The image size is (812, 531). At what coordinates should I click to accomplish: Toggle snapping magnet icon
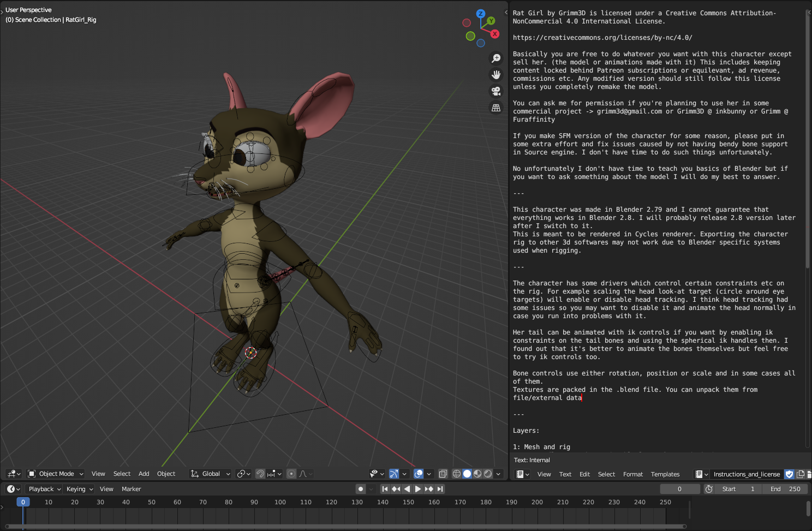pos(260,474)
